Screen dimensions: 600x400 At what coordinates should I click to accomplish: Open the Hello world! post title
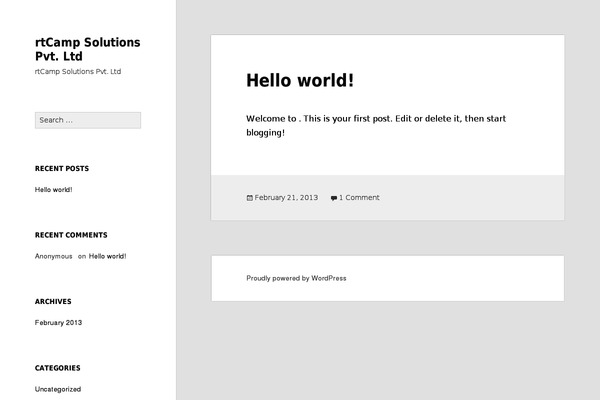click(300, 80)
